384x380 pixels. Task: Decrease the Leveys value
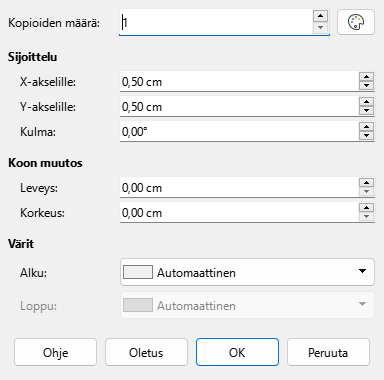[x=366, y=191]
